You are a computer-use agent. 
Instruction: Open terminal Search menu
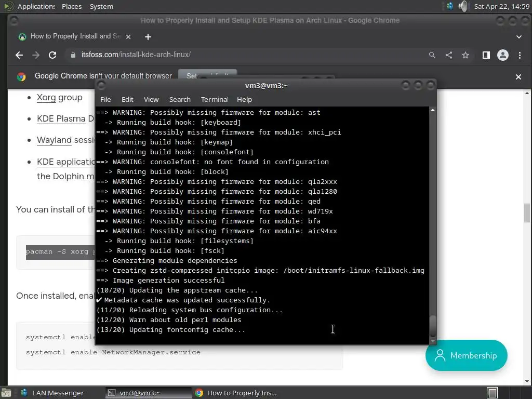point(180,99)
